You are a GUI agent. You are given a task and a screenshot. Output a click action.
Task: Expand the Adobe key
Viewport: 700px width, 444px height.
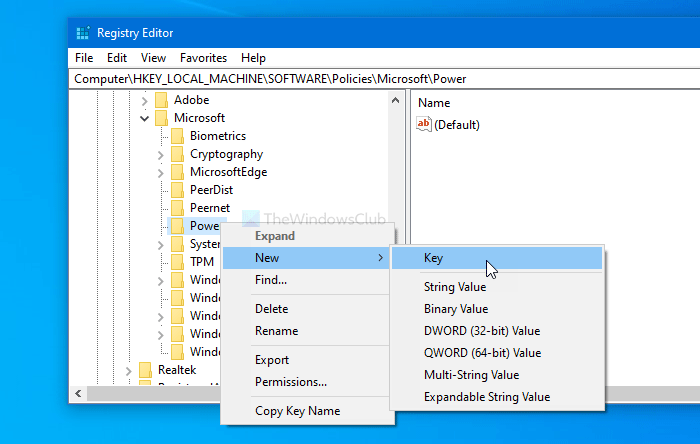(x=144, y=101)
